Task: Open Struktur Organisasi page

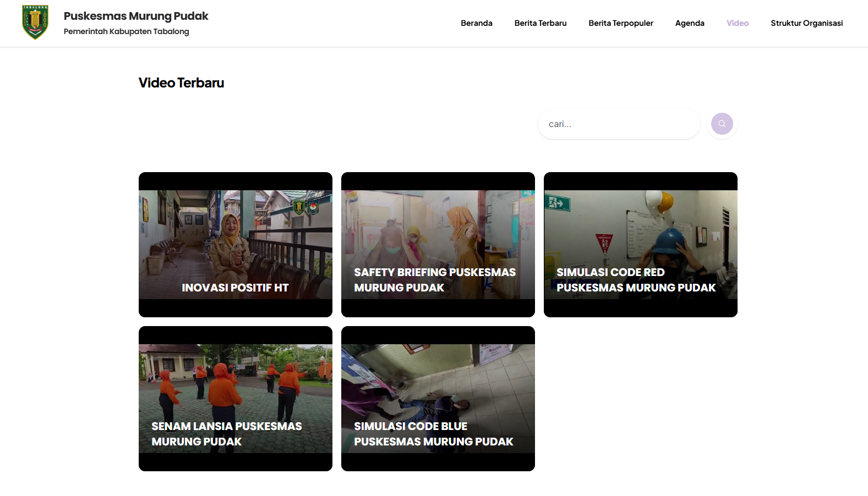Action: [x=807, y=23]
